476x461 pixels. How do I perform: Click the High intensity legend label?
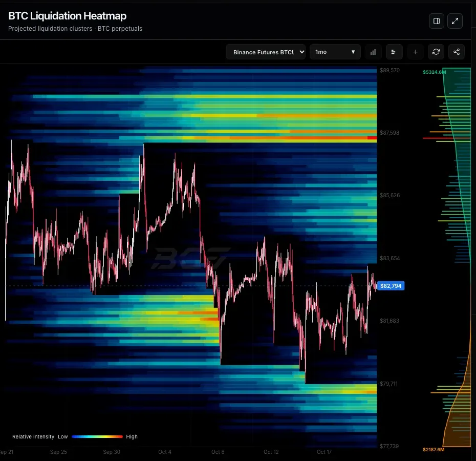(132, 437)
